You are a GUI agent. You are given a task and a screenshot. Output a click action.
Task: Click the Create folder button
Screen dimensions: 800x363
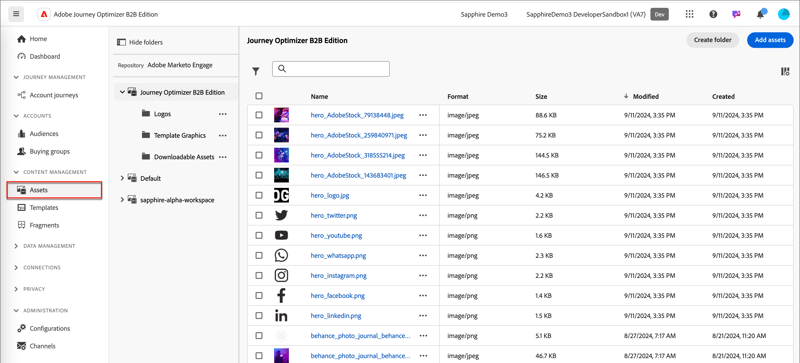click(x=712, y=40)
